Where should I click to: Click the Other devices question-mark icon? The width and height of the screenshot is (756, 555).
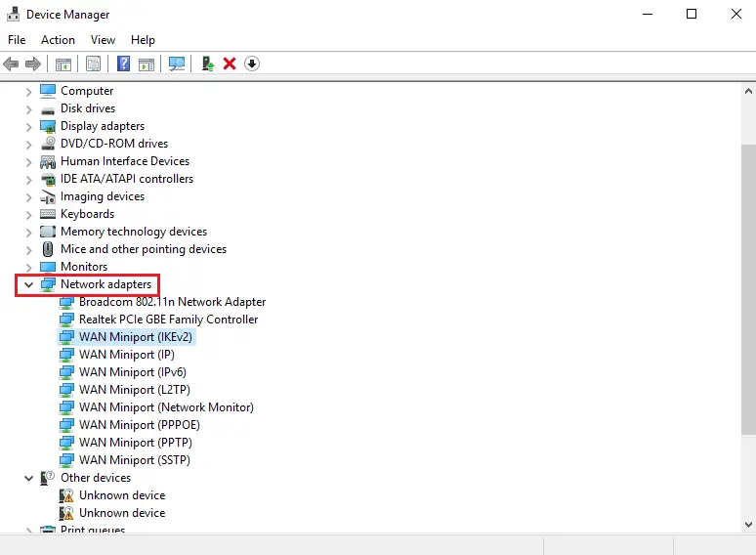[x=48, y=478]
